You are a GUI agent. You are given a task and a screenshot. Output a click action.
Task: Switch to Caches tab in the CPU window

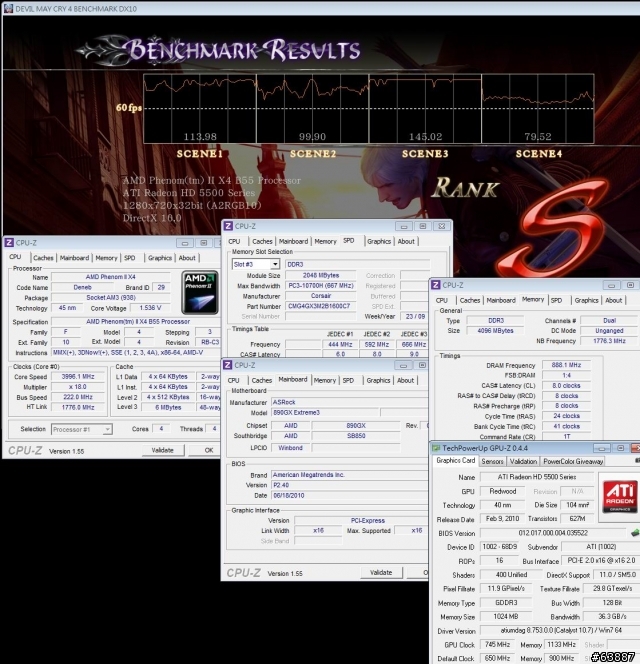43,258
